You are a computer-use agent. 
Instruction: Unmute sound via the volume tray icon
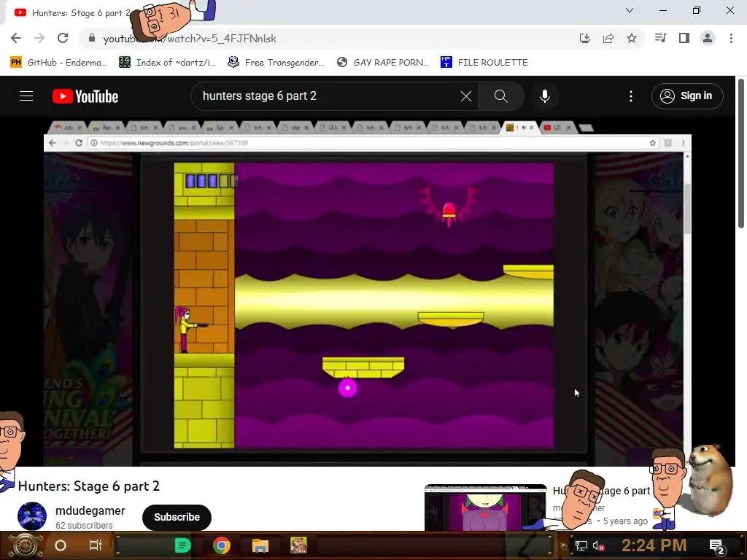(x=598, y=545)
